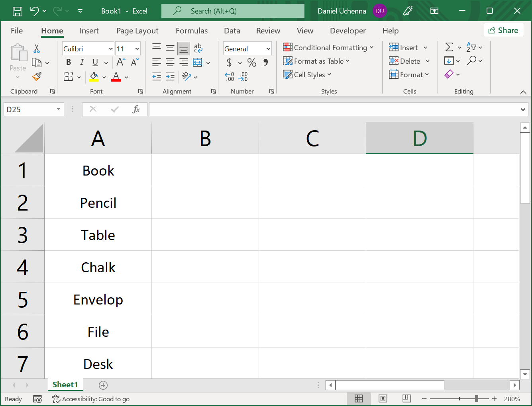This screenshot has height=406, width=532.
Task: Click the yellow Fill Color swatch button
Action: point(94,76)
